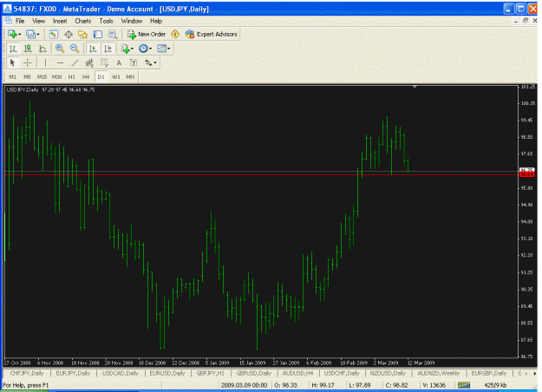Click the chart shift triangle marker

tap(415, 87)
